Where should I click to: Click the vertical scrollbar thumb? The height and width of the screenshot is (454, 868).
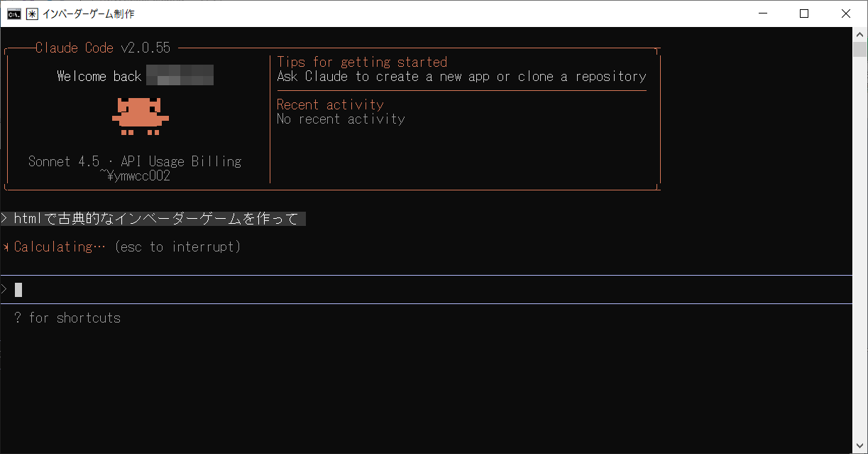click(x=859, y=50)
